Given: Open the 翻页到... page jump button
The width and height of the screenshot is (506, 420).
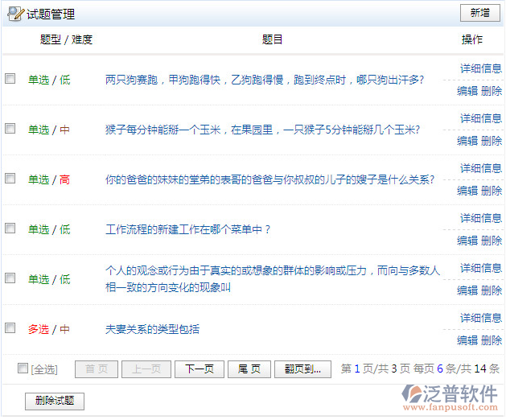Looking at the screenshot, I should point(302,369).
